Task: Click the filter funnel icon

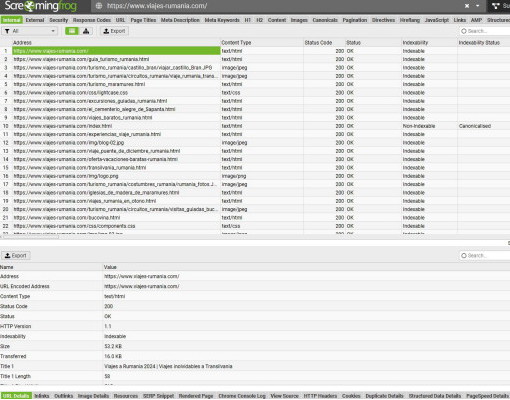Action: pyautogui.click(x=7, y=31)
